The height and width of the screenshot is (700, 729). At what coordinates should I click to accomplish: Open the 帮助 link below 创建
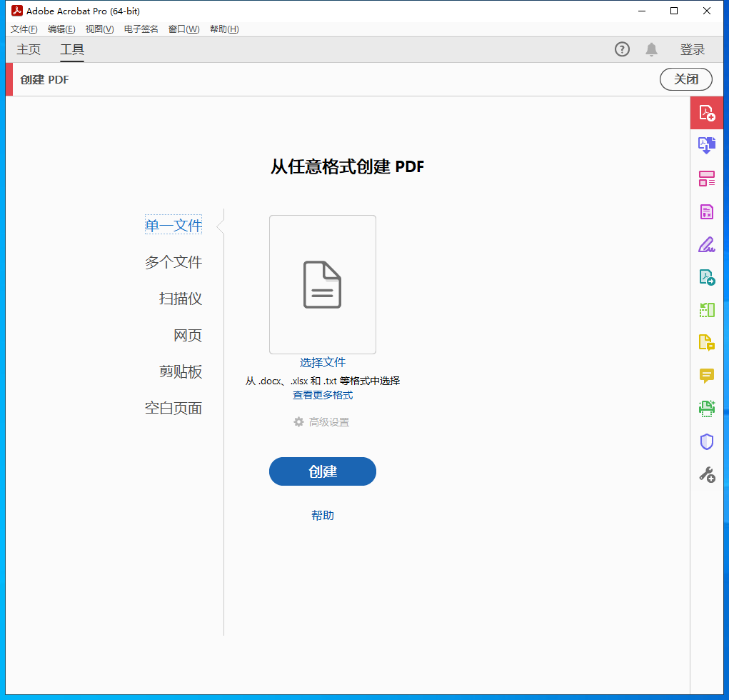pos(323,515)
